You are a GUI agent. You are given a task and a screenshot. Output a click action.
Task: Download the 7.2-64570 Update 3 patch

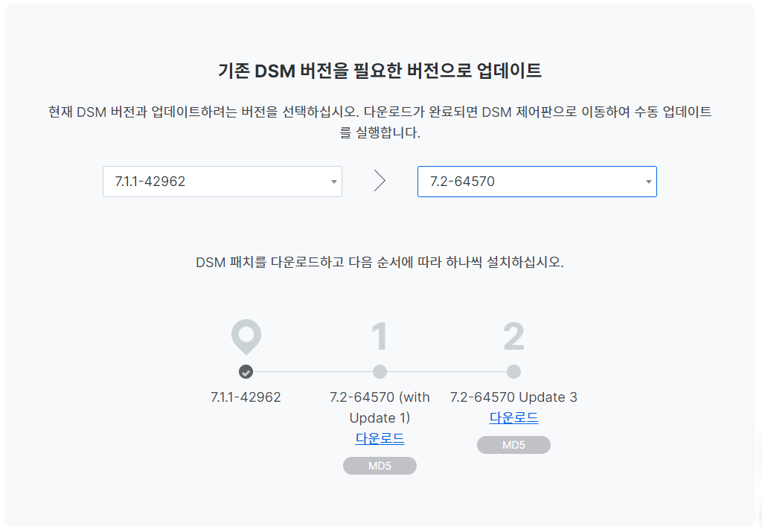(513, 417)
